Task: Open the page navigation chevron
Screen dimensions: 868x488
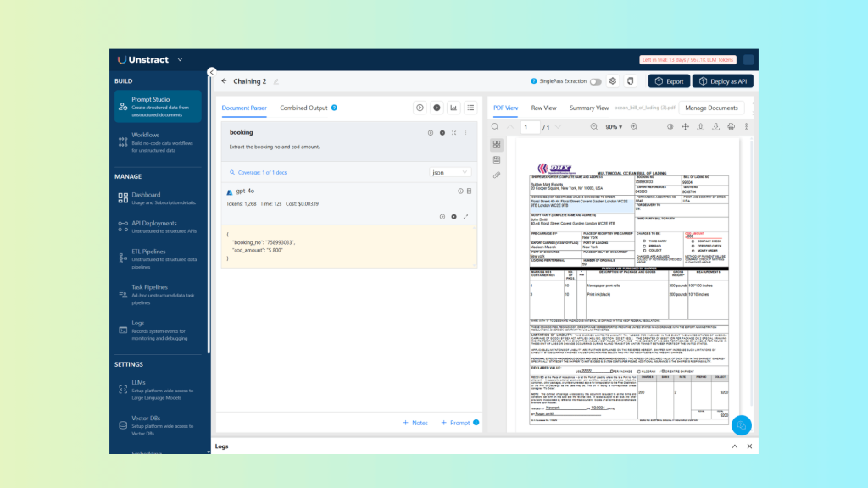Action: pos(557,126)
